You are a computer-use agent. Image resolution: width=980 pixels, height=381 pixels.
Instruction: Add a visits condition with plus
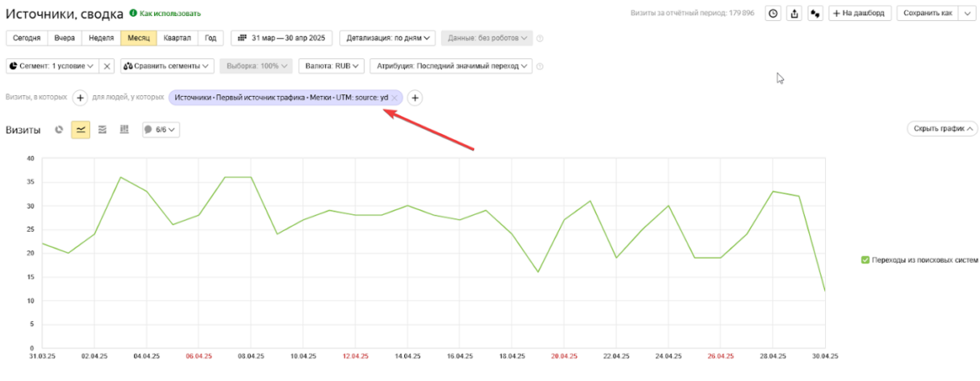[x=80, y=98]
